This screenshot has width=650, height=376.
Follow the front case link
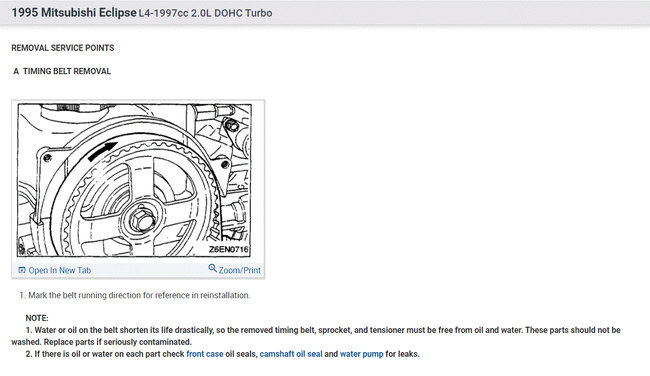pos(205,354)
